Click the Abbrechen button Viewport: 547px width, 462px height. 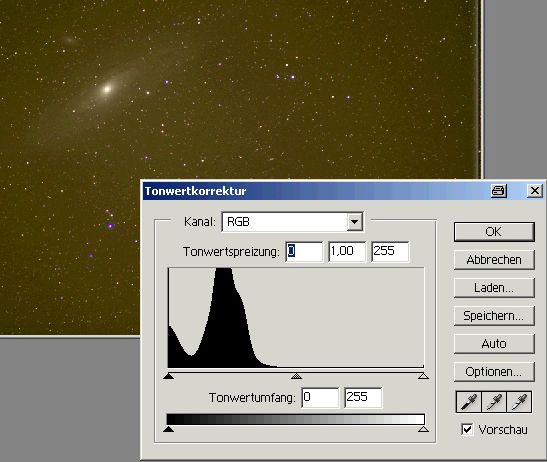click(494, 260)
